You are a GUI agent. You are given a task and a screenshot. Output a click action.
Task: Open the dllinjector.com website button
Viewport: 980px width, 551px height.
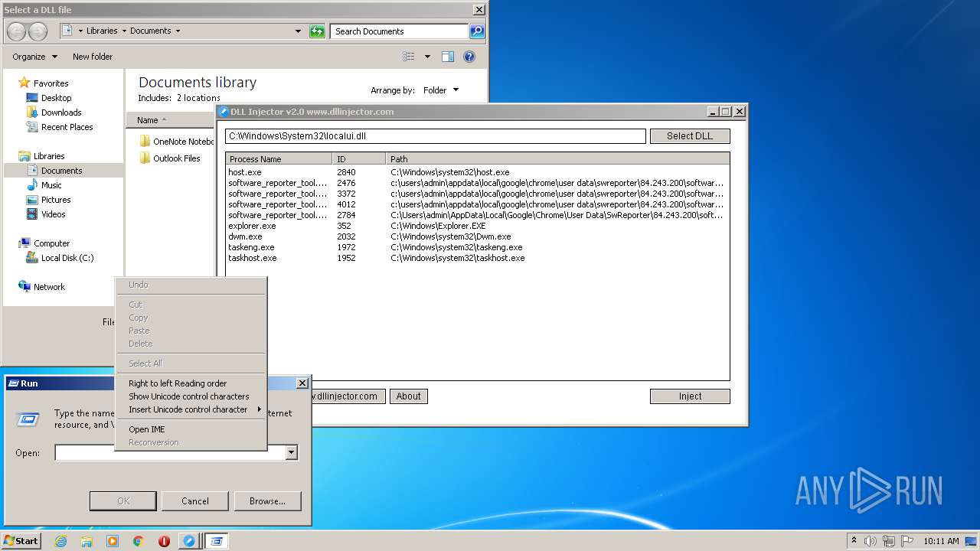(326, 396)
